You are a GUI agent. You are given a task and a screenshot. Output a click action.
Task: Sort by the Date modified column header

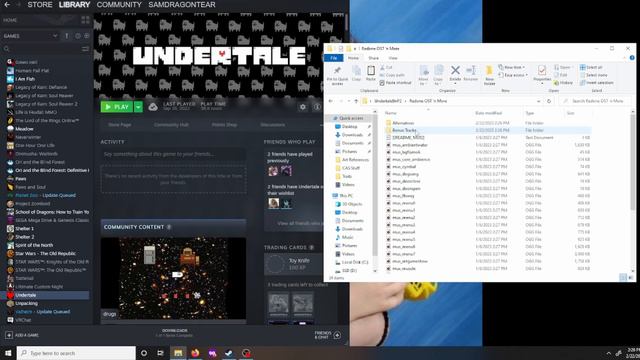[488, 113]
